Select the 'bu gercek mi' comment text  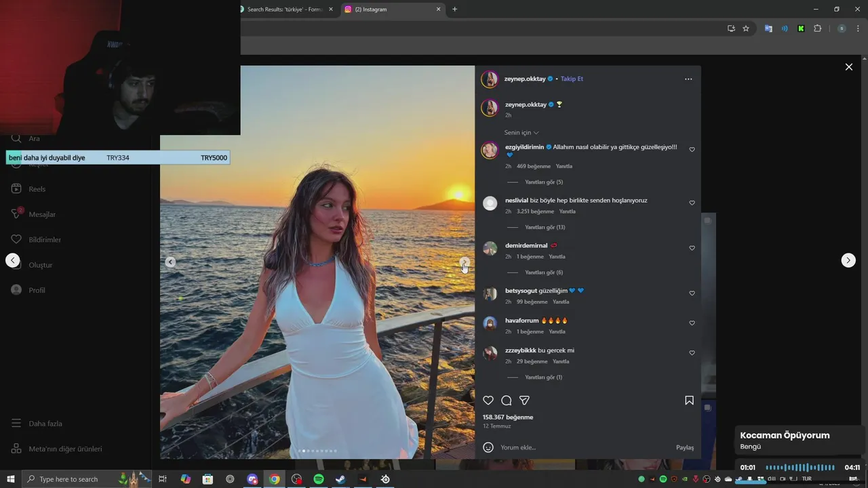pyautogui.click(x=556, y=350)
